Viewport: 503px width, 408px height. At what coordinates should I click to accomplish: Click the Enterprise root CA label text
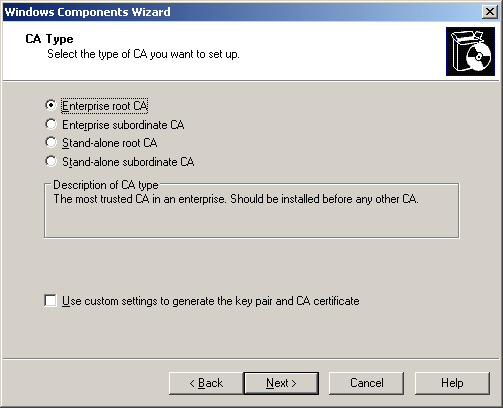(105, 106)
